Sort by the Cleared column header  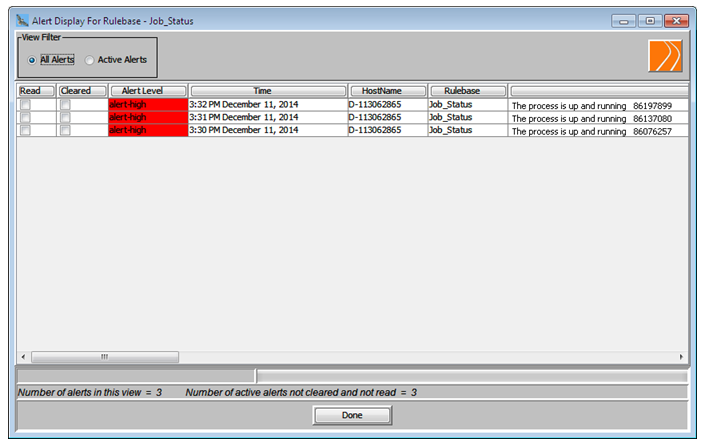(82, 91)
